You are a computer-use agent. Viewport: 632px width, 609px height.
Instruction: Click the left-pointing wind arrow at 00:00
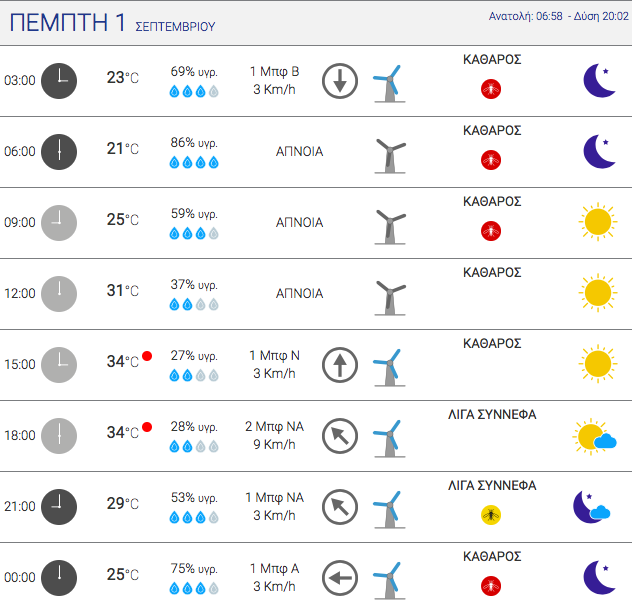pyautogui.click(x=340, y=578)
